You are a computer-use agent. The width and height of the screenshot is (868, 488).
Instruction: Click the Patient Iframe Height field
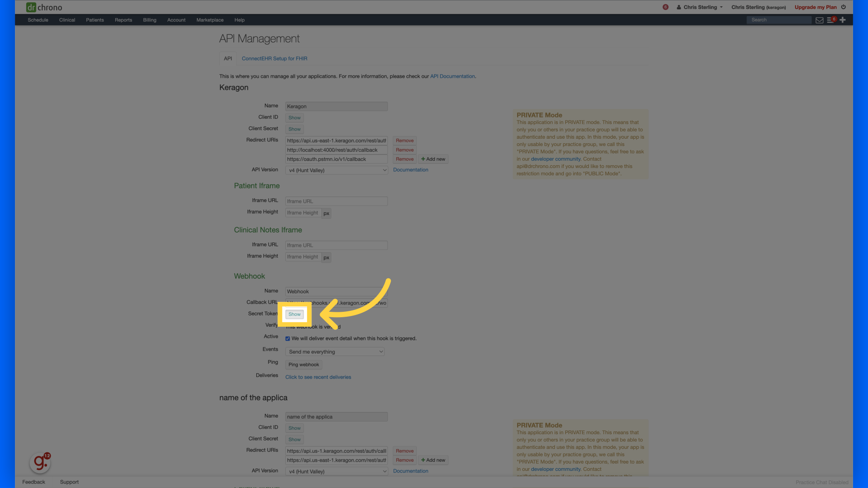(x=303, y=213)
